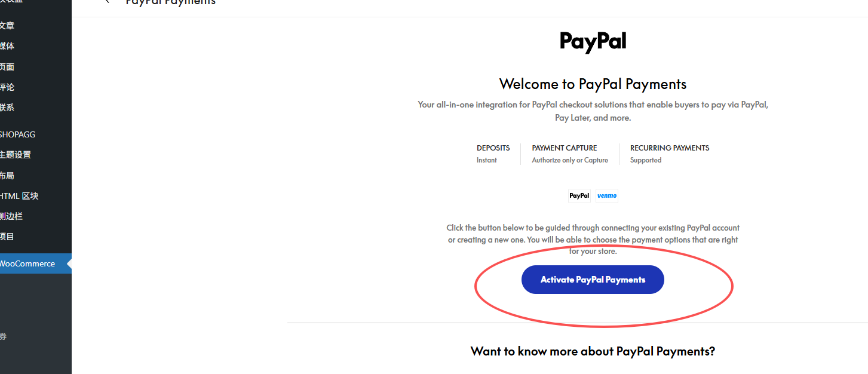Click the PayPal Payments page title
Screen dimensions: 868x374
[x=171, y=2]
